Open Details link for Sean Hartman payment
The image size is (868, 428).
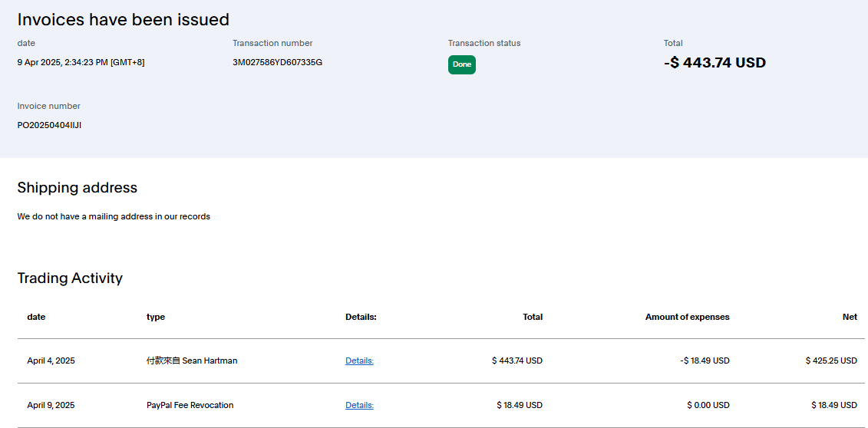(359, 361)
